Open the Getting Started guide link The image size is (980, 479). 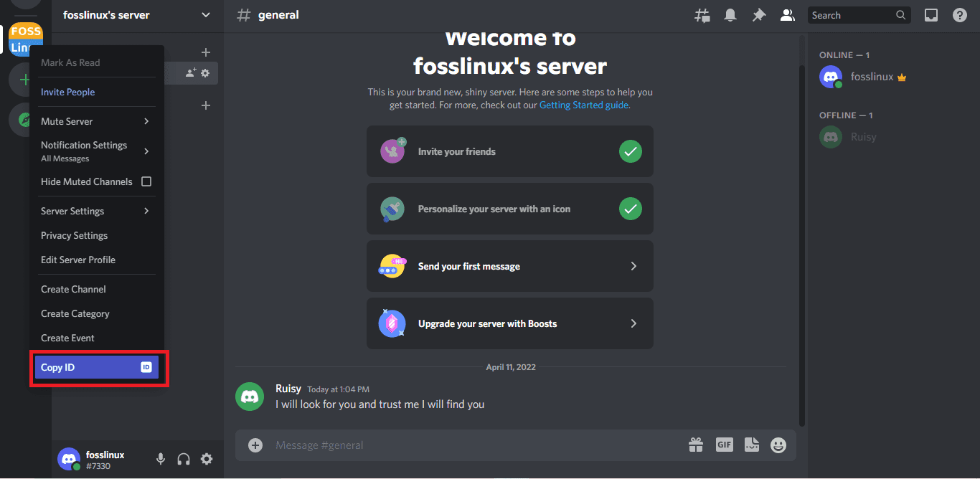click(584, 105)
